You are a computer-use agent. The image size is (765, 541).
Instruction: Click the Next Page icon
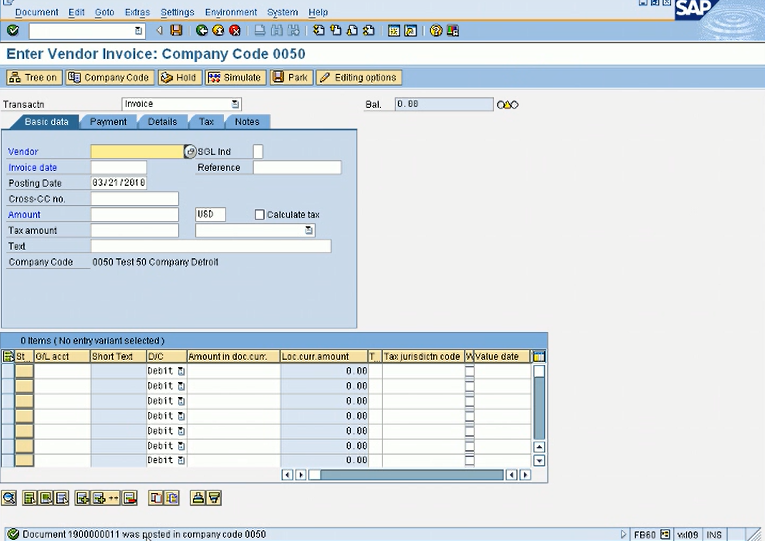pos(352,31)
